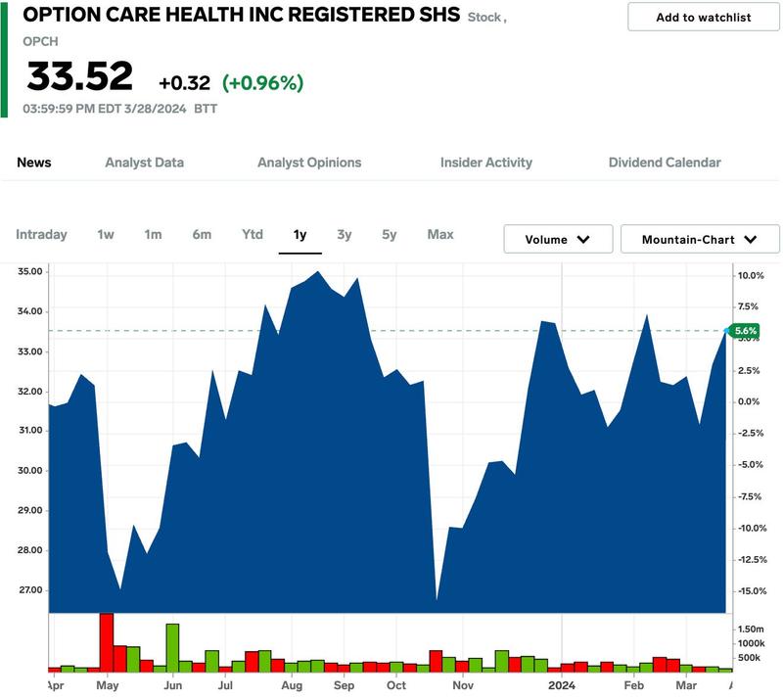Open the Volume dropdown

[558, 239]
